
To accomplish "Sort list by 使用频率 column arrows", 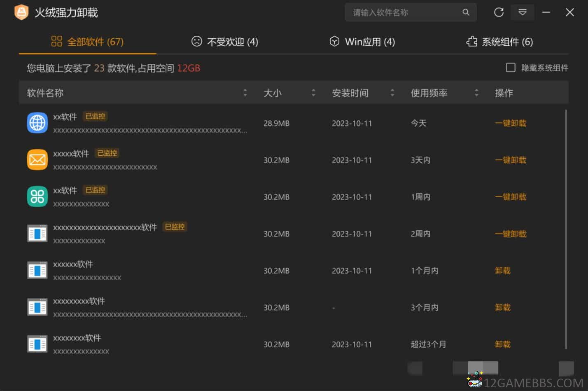I will coord(476,93).
